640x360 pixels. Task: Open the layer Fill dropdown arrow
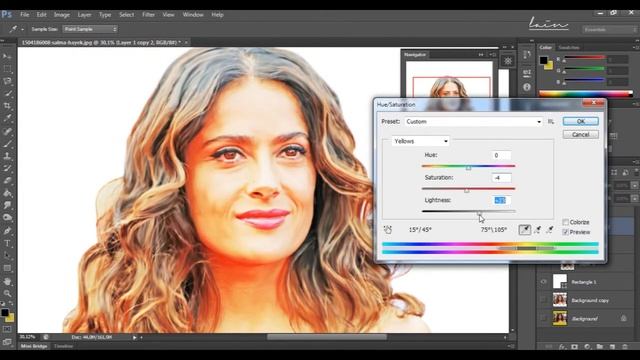634,198
